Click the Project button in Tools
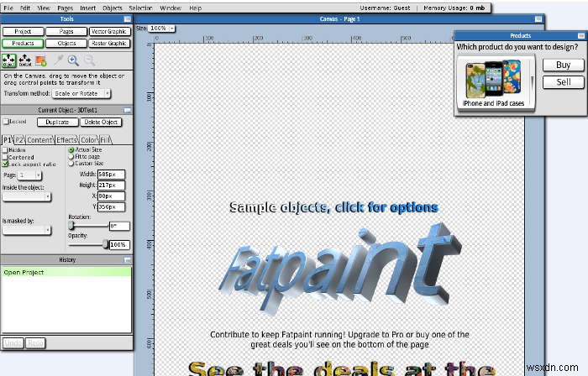The height and width of the screenshot is (376, 588). coord(23,31)
